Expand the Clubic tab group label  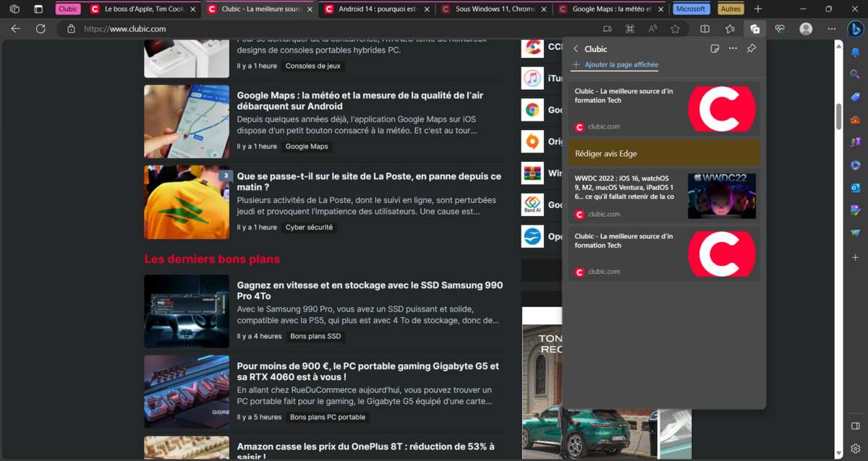[68, 9]
